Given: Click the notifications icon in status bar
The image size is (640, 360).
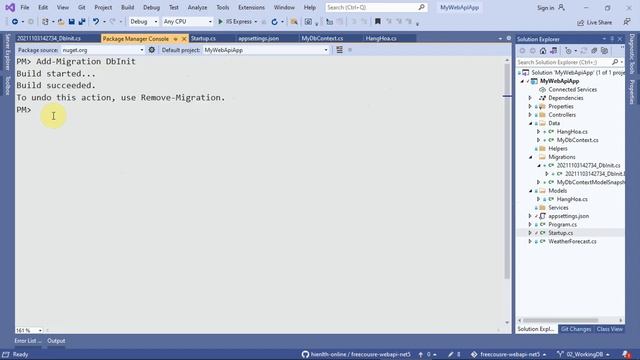Looking at the screenshot, I should (x=627, y=354).
